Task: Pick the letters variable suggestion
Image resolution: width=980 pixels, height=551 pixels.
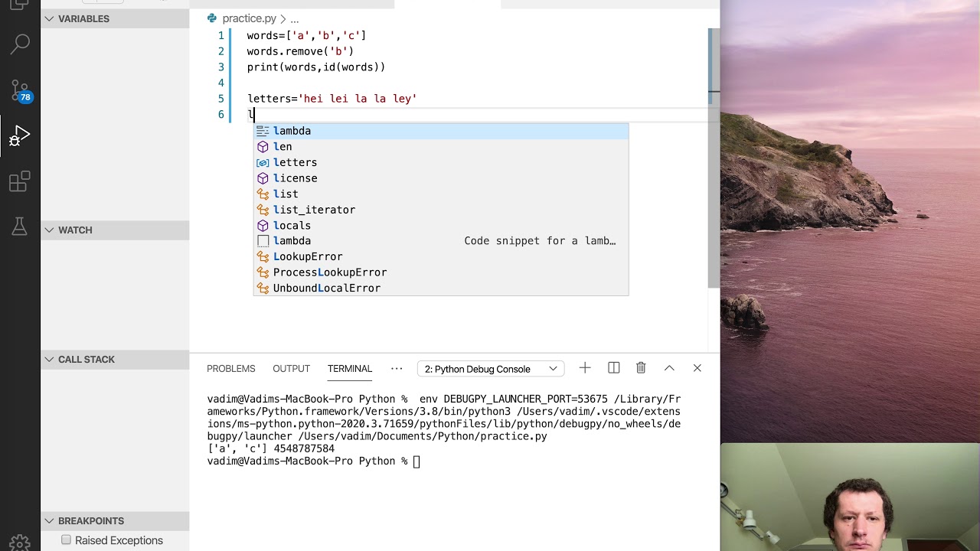Action: coord(441,162)
